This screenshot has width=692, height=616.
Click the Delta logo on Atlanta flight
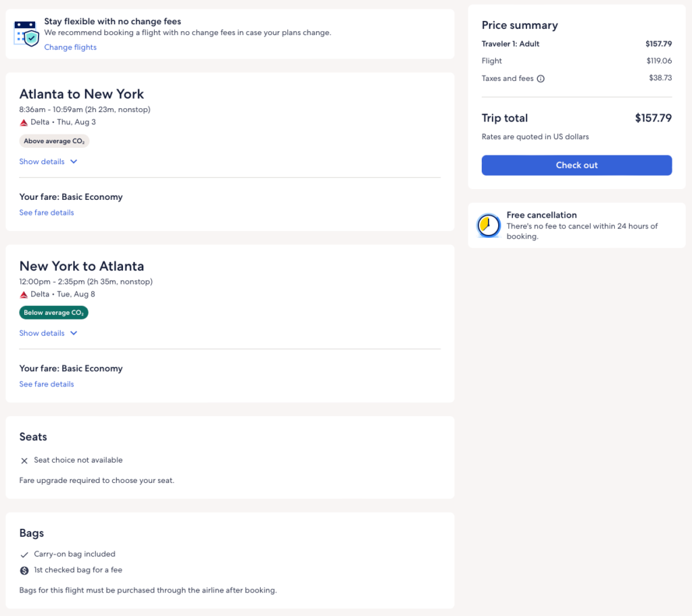(x=24, y=123)
